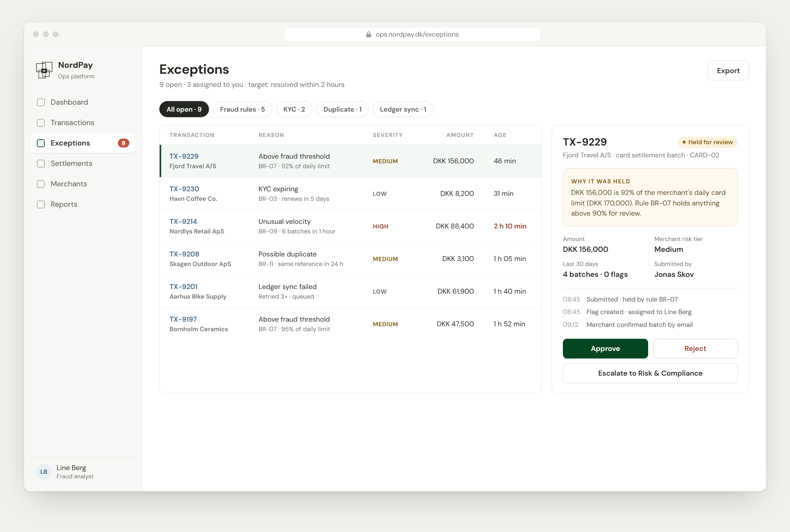Click the NordPay logo icon
Image resolution: width=790 pixels, height=532 pixels.
[x=44, y=70]
